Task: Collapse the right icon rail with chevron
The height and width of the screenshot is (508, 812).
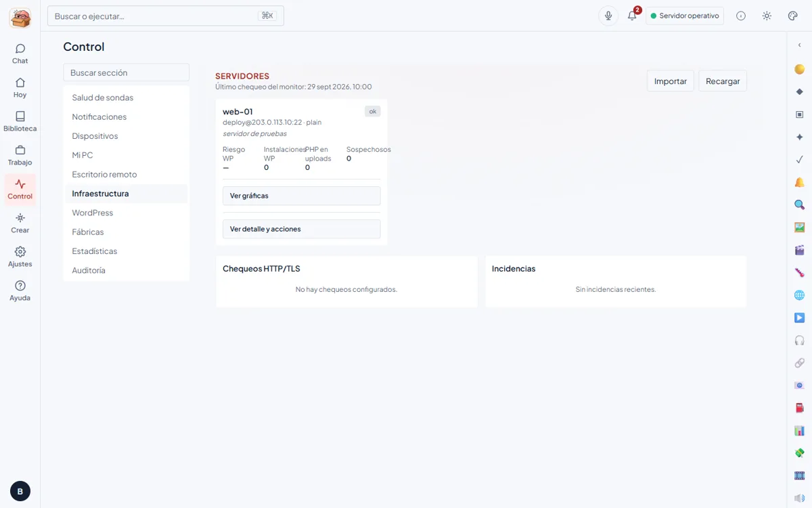Action: click(x=799, y=45)
